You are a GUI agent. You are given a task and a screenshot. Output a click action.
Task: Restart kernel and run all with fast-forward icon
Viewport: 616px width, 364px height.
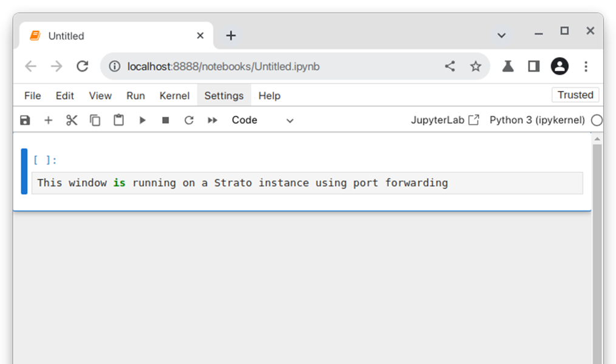click(x=212, y=120)
